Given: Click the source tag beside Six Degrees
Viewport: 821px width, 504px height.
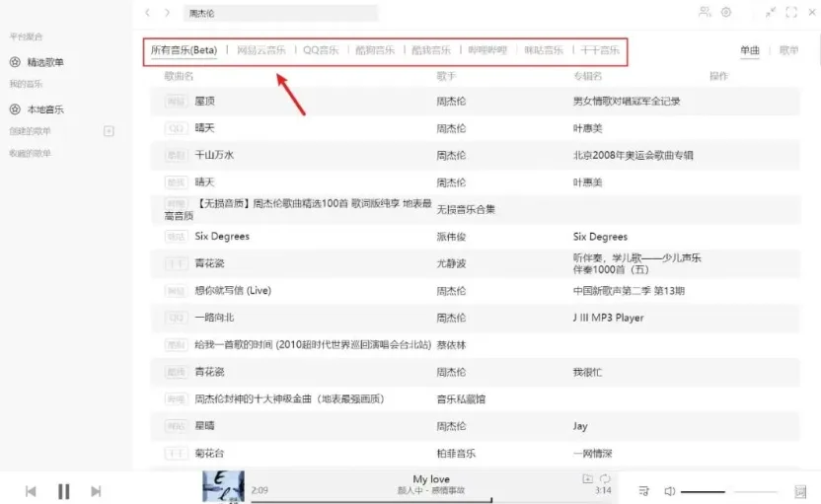Looking at the screenshot, I should (x=176, y=237).
